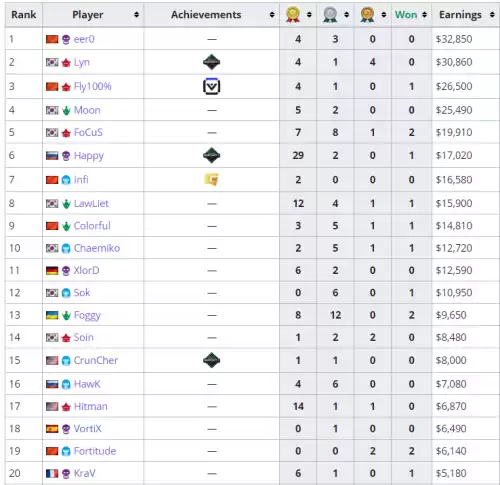Screen dimensions: 500x485
Task: Open the Fortitude player page
Action: [x=95, y=451]
